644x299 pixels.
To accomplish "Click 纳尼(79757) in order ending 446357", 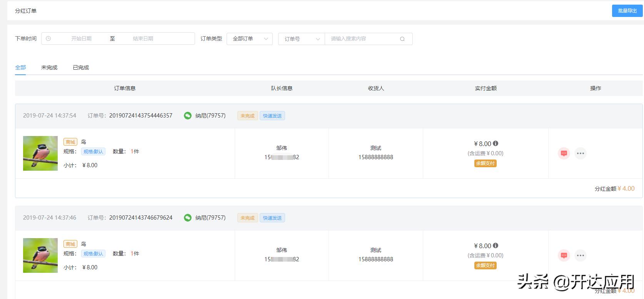I will 210,116.
